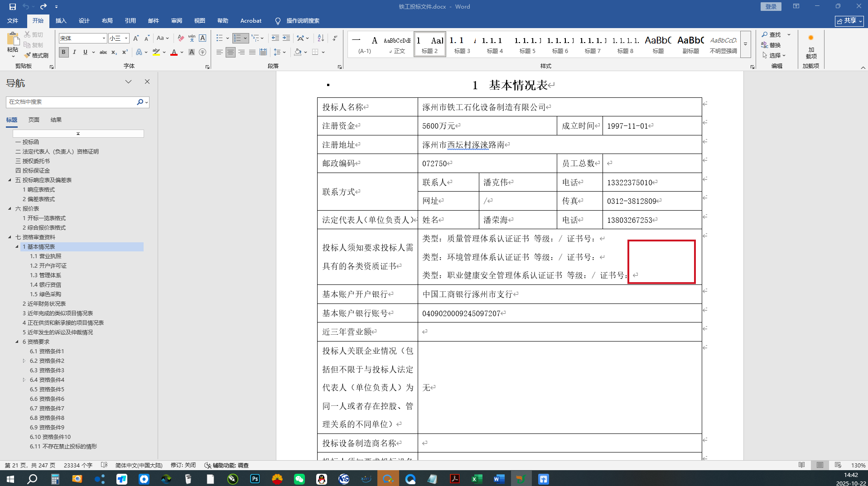Open the 布局 ribbon tab

(107, 21)
